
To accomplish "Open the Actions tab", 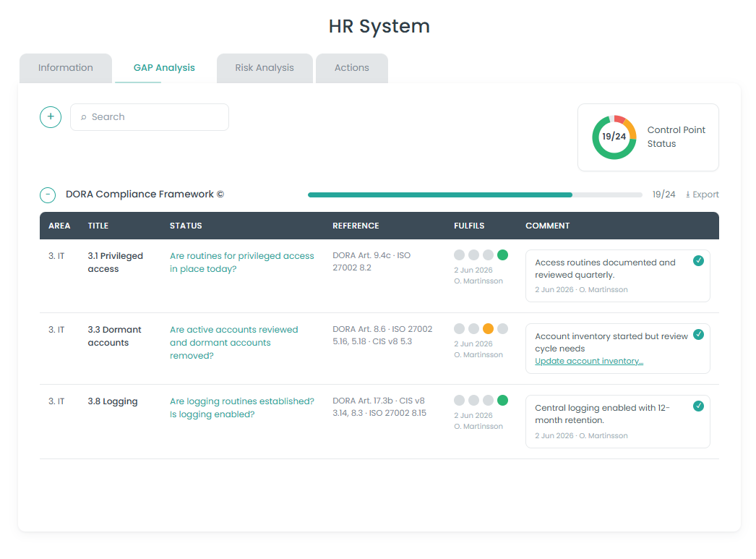I will (x=352, y=68).
